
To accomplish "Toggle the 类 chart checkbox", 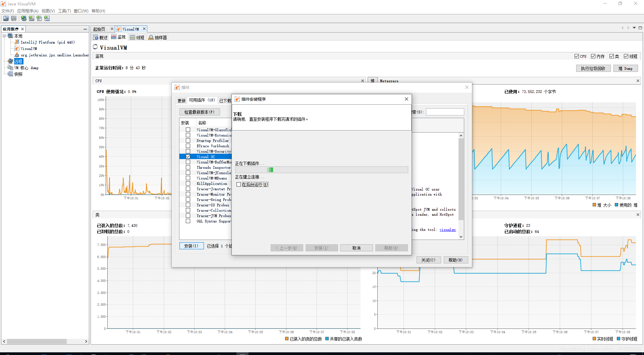I will point(611,56).
